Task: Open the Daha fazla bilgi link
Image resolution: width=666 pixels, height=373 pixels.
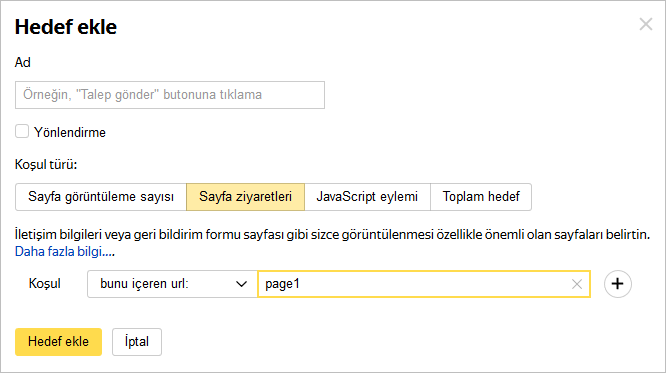Action: click(x=65, y=251)
